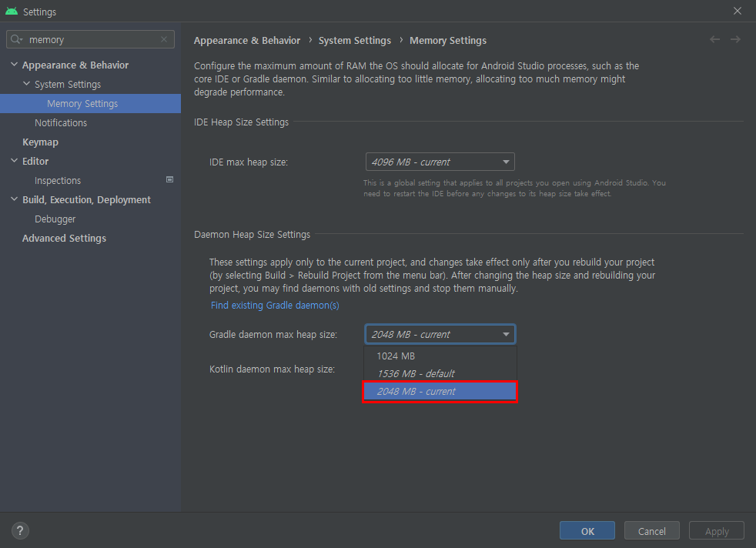The width and height of the screenshot is (756, 548).
Task: Clear the memory search text
Action: coord(164,39)
